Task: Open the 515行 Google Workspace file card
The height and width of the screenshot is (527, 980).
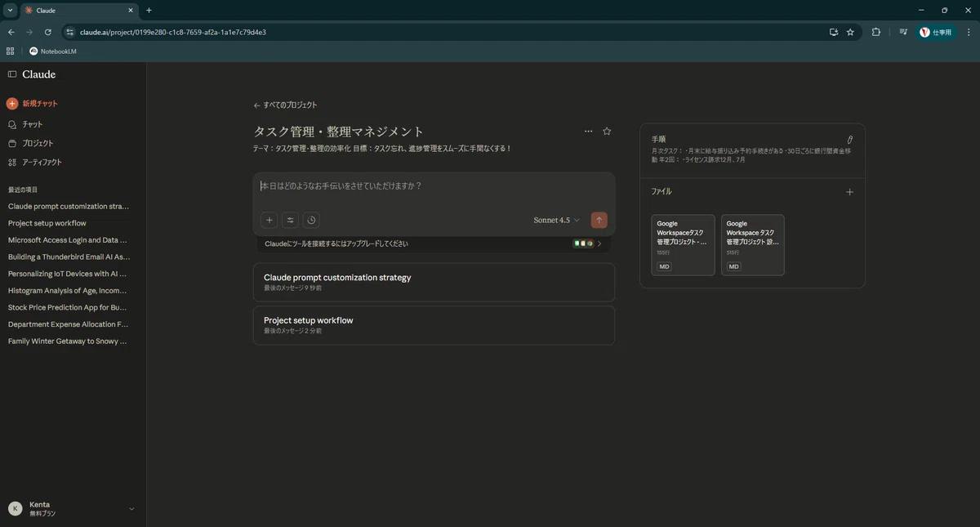Action: (x=753, y=245)
